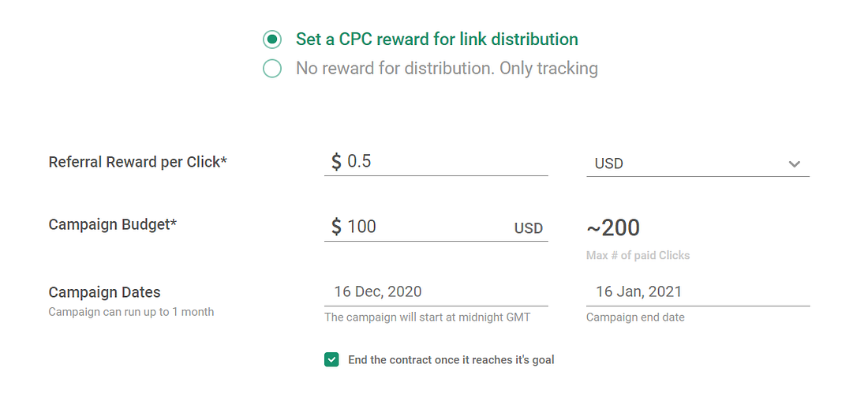Click the ~200 max paid clicks value

[613, 228]
